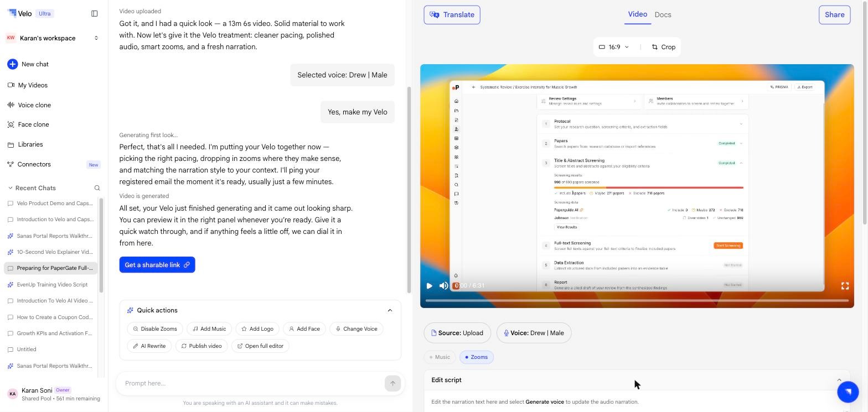Collapse the sidebar panel

point(95,13)
